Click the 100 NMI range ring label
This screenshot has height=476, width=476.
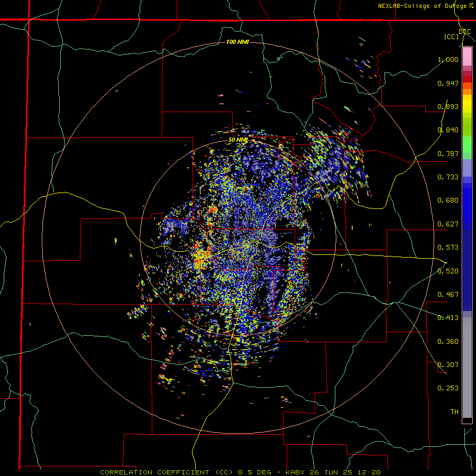[x=237, y=42]
